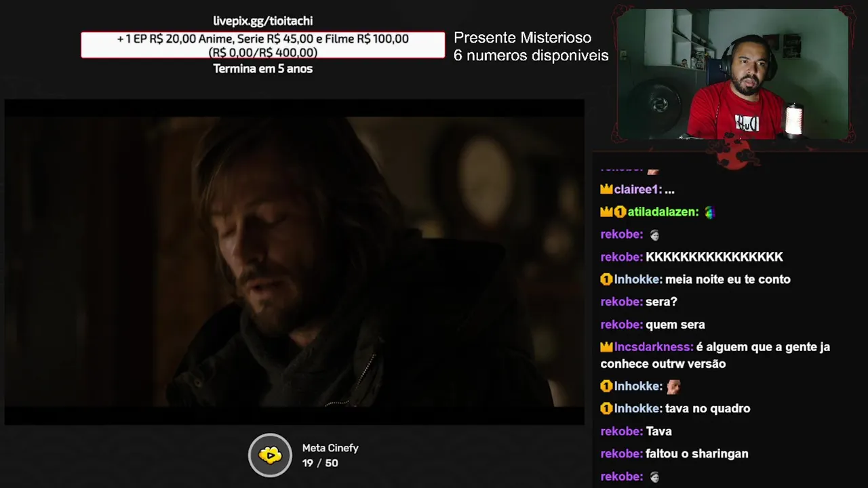
Task: Click Inhokke's name beside 'tava no quadro'
Action: coord(638,409)
